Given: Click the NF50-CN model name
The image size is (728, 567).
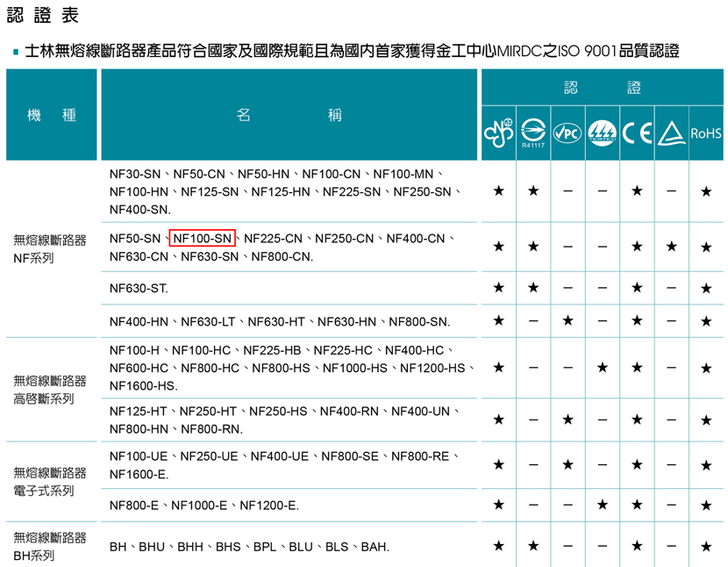Looking at the screenshot, I should pos(199,175).
